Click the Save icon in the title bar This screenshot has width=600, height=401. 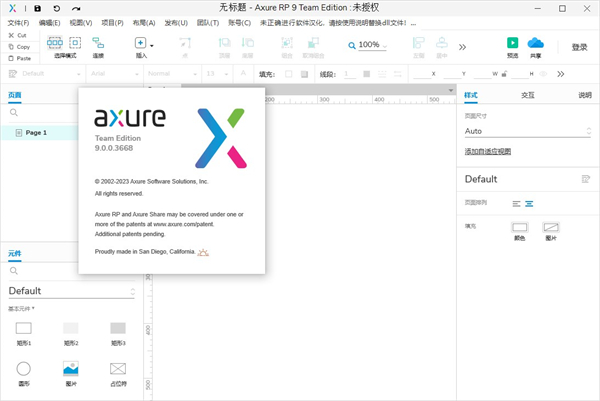click(38, 8)
